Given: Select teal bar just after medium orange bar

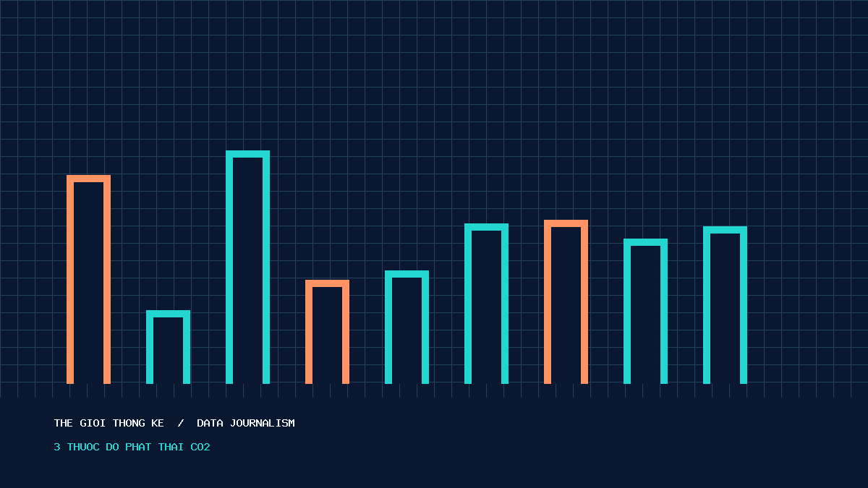Looking at the screenshot, I should tap(645, 311).
